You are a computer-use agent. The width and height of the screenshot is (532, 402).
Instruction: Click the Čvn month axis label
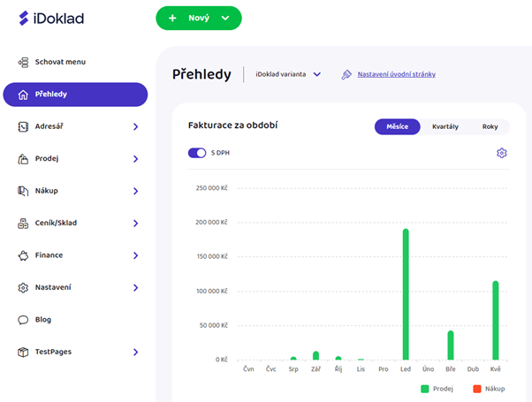coord(248,368)
